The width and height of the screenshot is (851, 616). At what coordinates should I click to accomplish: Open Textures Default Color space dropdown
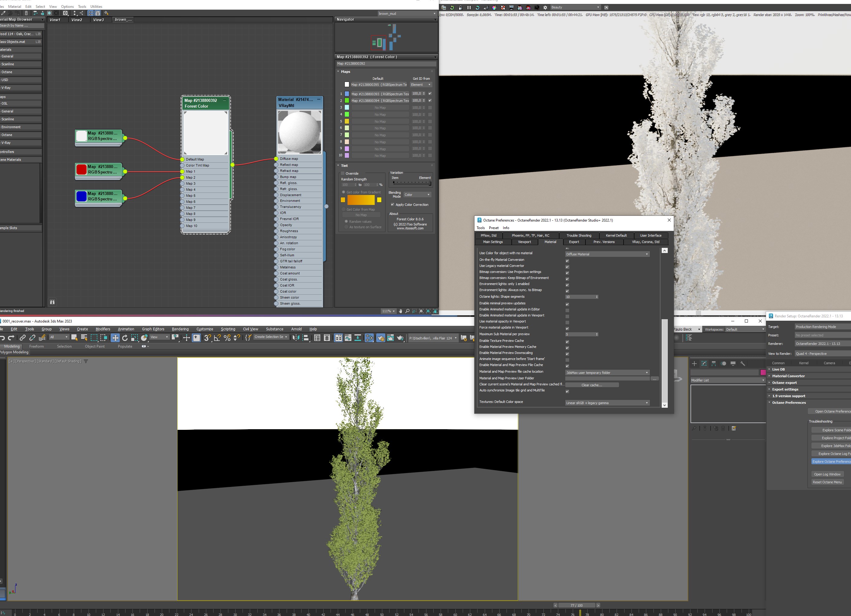tap(607, 403)
